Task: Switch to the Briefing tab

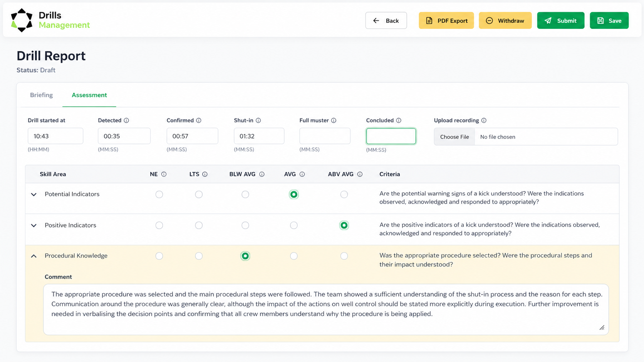Action: pos(41,95)
